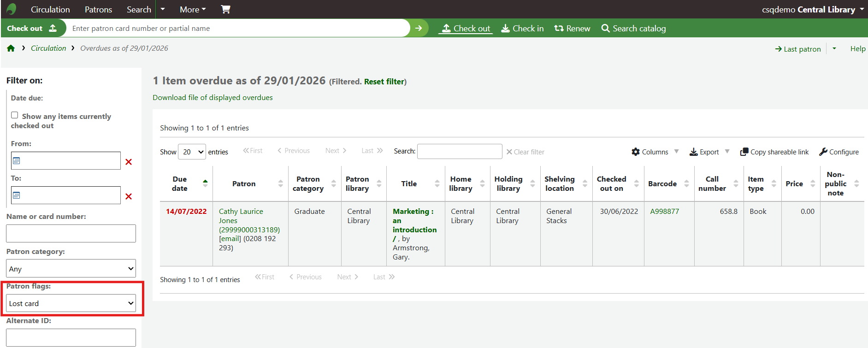The height and width of the screenshot is (348, 868).
Task: Clear the From date with red X
Action: pos(129,162)
